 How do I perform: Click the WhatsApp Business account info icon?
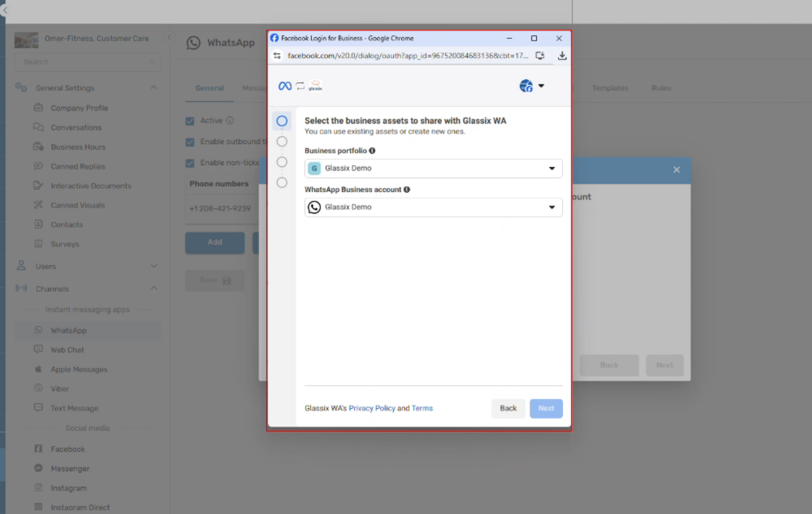[407, 189]
